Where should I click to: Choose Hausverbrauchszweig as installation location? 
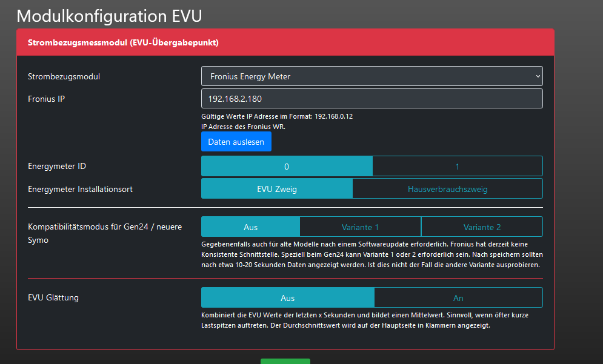447,189
